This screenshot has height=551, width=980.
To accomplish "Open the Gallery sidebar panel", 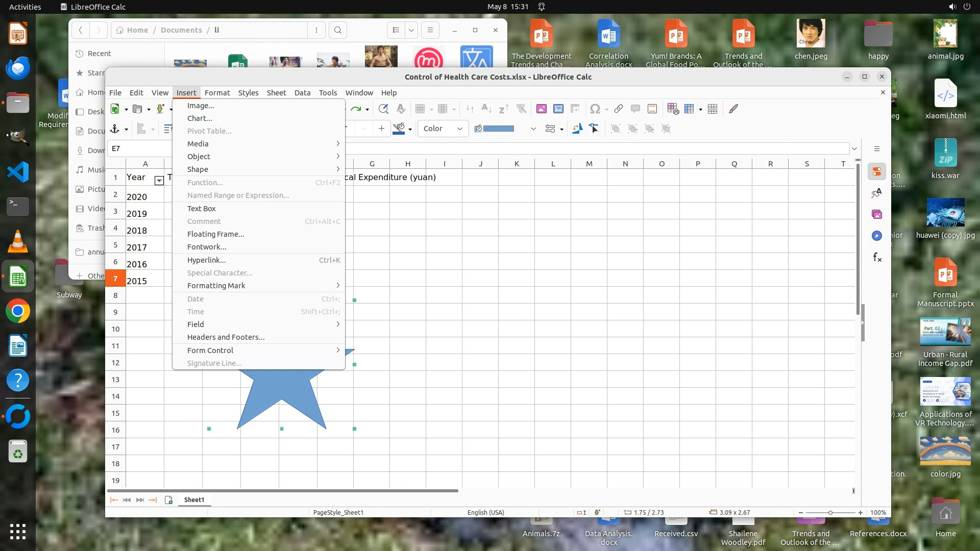I will coord(877,214).
